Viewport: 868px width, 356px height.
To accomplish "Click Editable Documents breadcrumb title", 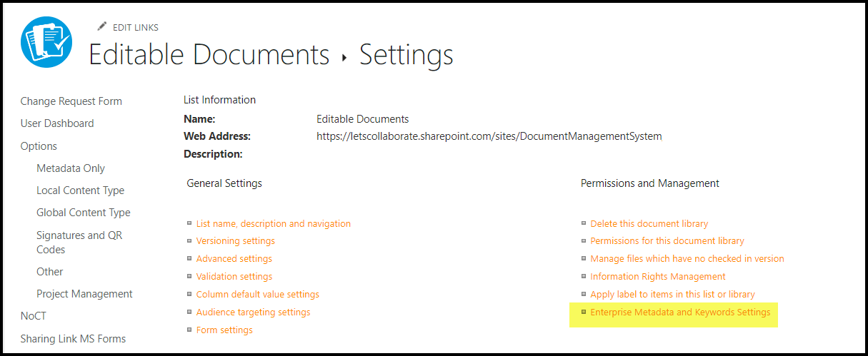I will 209,55.
